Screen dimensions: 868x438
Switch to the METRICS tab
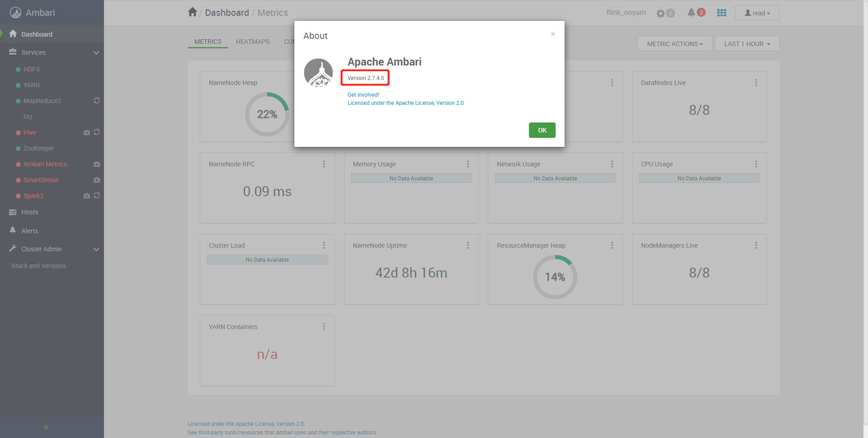(208, 42)
